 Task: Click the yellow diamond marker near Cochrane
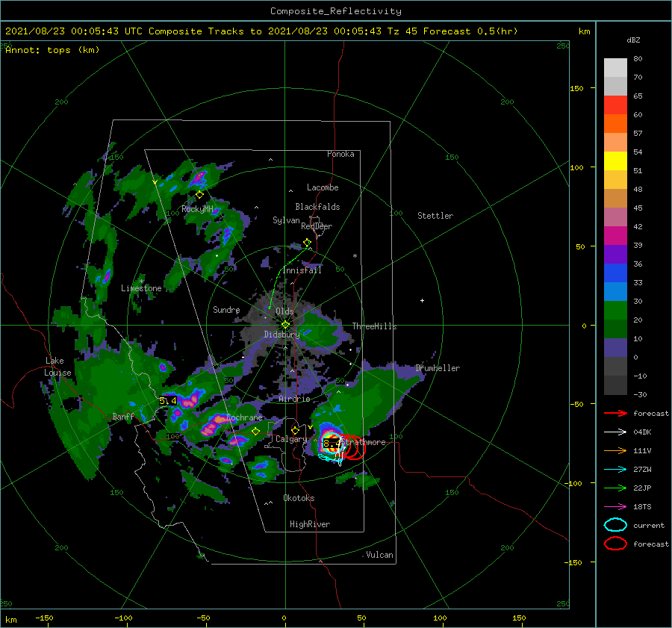coord(256,432)
